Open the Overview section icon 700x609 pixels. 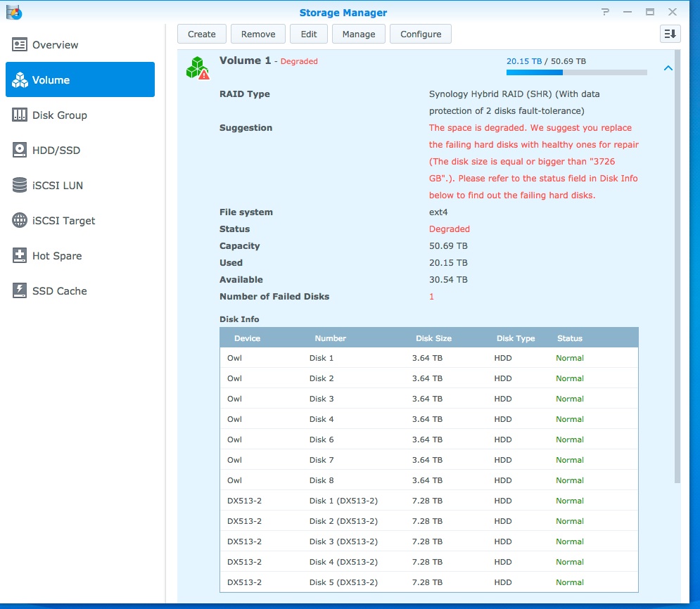click(19, 44)
